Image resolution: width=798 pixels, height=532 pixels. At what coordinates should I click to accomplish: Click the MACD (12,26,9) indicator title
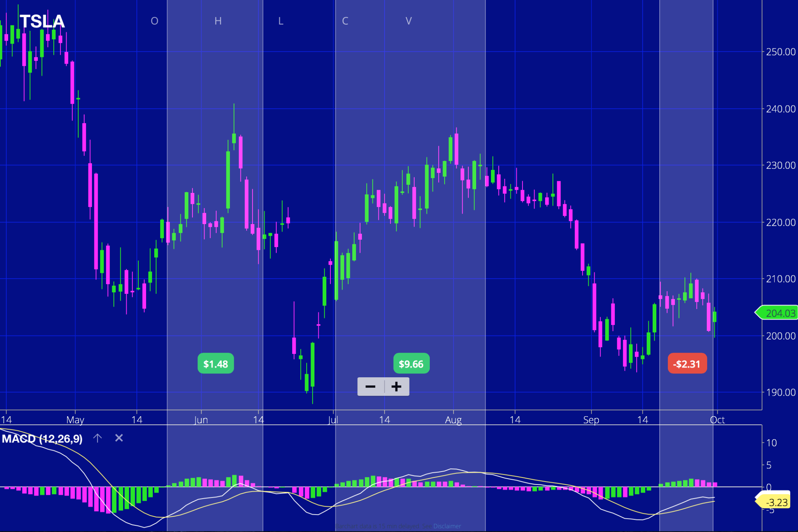tap(42, 439)
